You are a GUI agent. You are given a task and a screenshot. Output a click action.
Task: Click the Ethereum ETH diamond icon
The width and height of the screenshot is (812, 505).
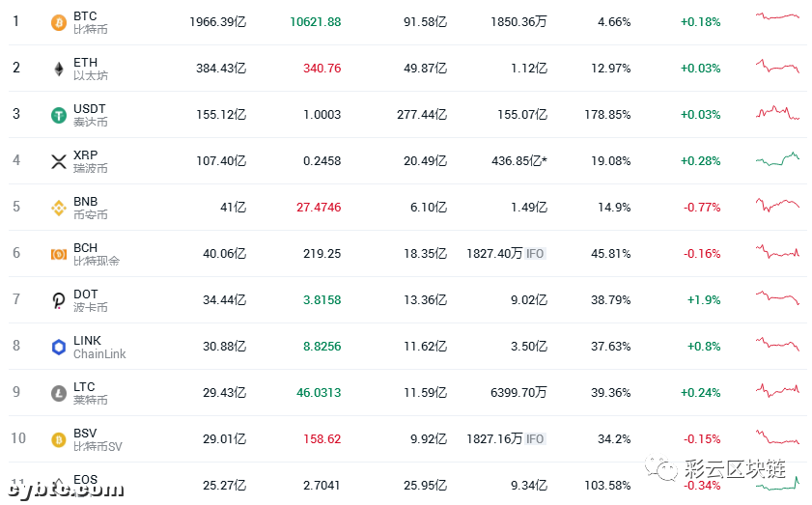pyautogui.click(x=59, y=69)
